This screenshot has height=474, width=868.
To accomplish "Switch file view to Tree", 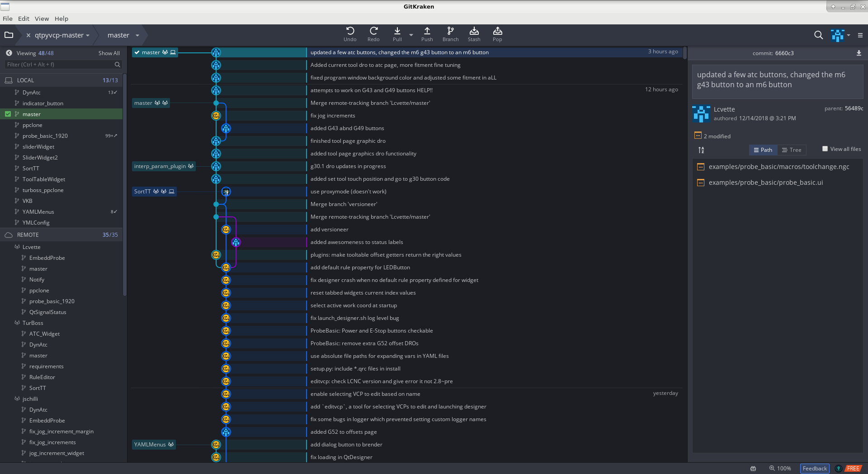I will (792, 150).
